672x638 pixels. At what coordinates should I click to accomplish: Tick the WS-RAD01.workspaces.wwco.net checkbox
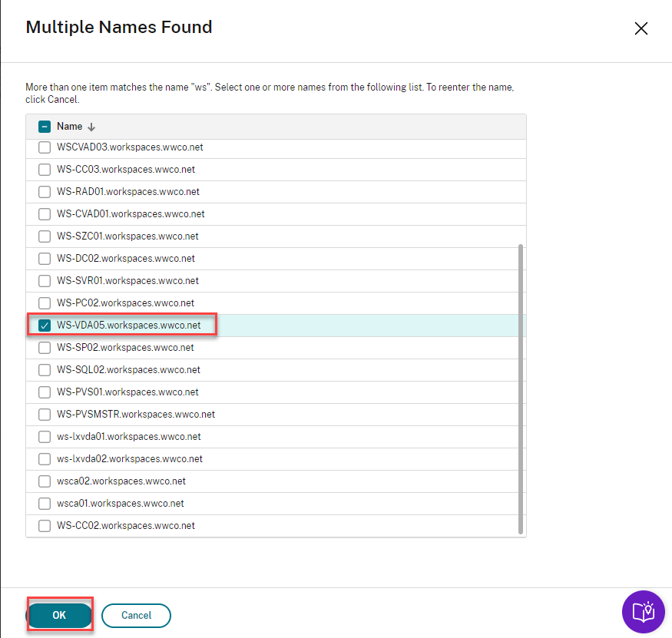(45, 192)
